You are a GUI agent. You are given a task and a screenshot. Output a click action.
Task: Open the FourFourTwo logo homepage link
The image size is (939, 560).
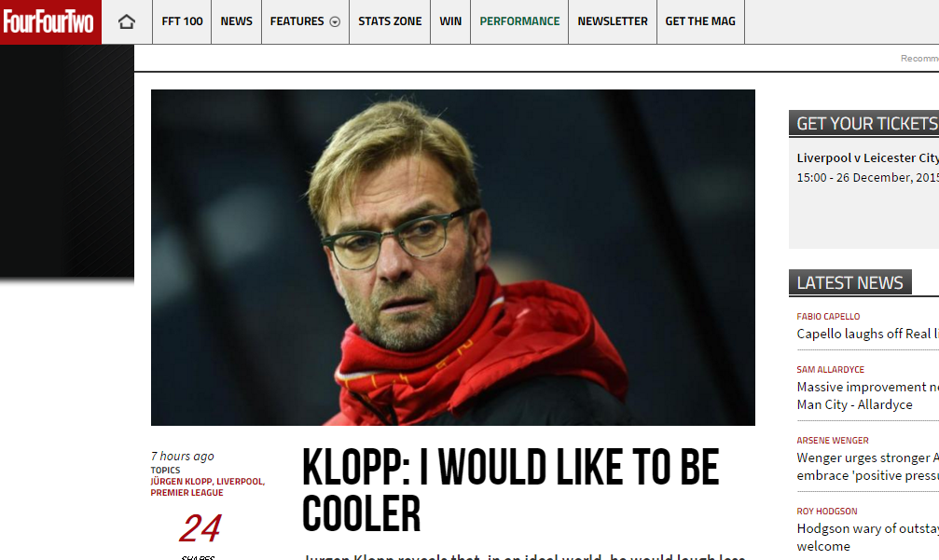(50, 21)
